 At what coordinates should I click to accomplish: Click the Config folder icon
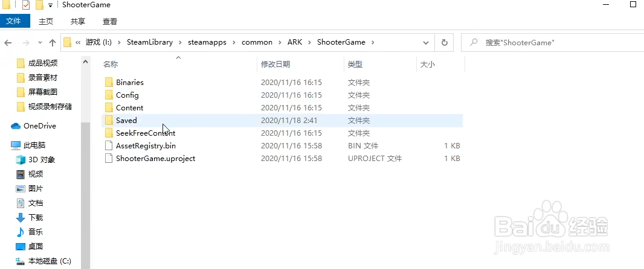108,95
